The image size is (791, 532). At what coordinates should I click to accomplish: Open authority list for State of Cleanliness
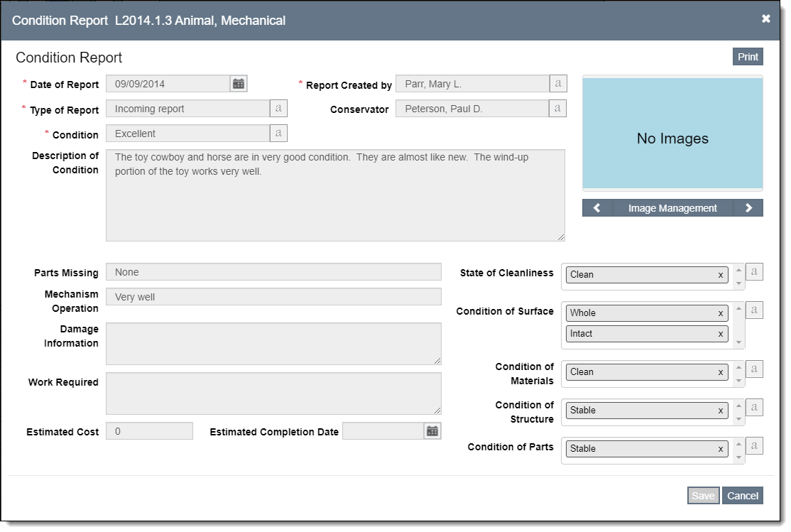[754, 271]
